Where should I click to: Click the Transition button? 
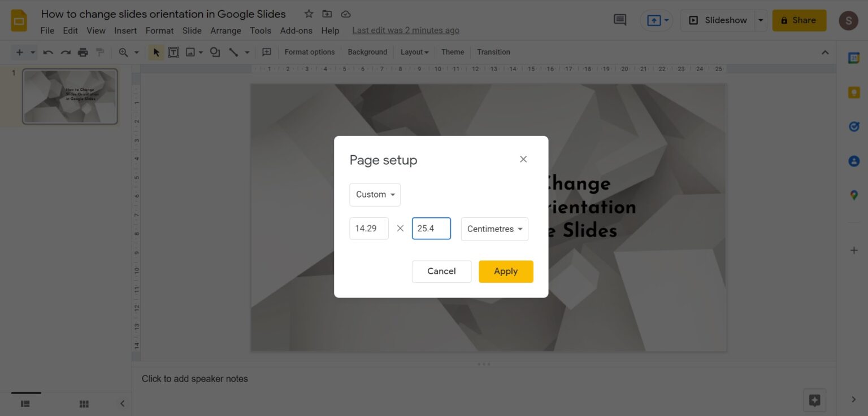[493, 52]
